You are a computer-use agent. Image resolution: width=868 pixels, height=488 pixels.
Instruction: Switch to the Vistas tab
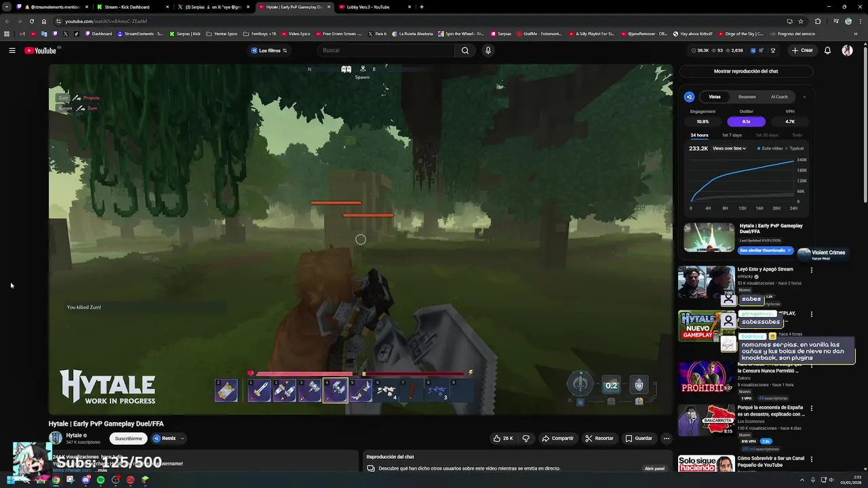coord(715,97)
